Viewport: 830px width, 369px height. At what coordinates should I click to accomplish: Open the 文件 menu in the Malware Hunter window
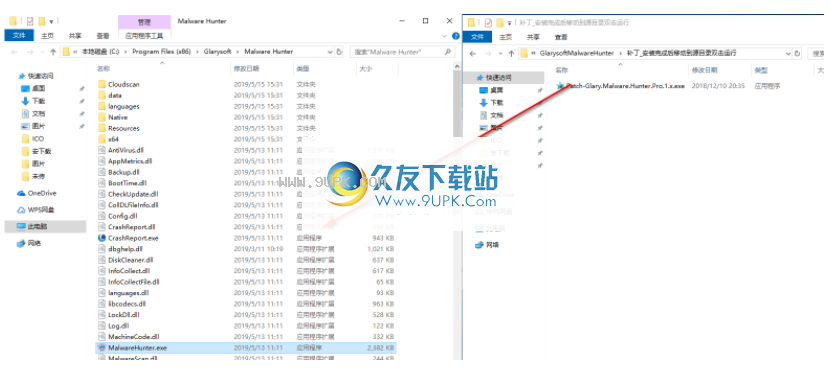click(19, 35)
